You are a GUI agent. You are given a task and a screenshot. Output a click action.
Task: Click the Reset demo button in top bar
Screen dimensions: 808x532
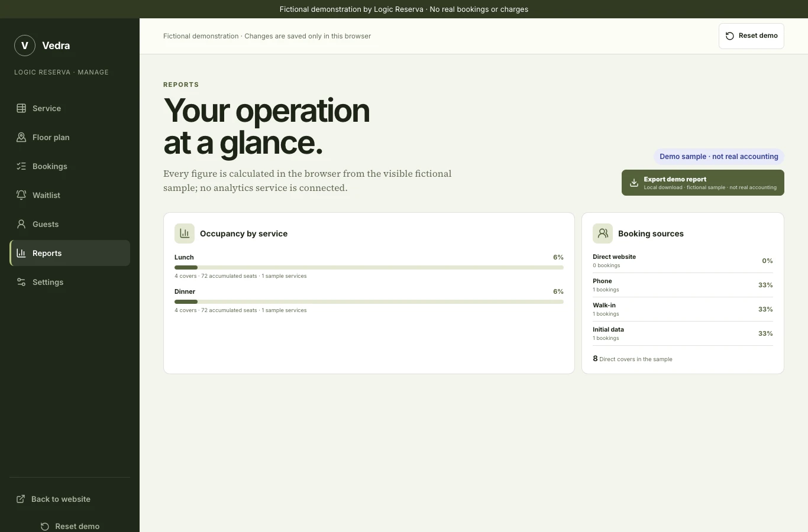click(751, 36)
